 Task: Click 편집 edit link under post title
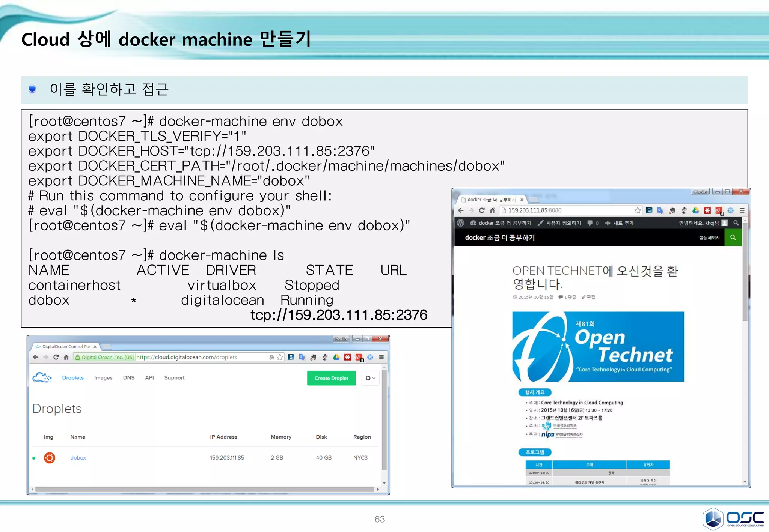(588, 297)
